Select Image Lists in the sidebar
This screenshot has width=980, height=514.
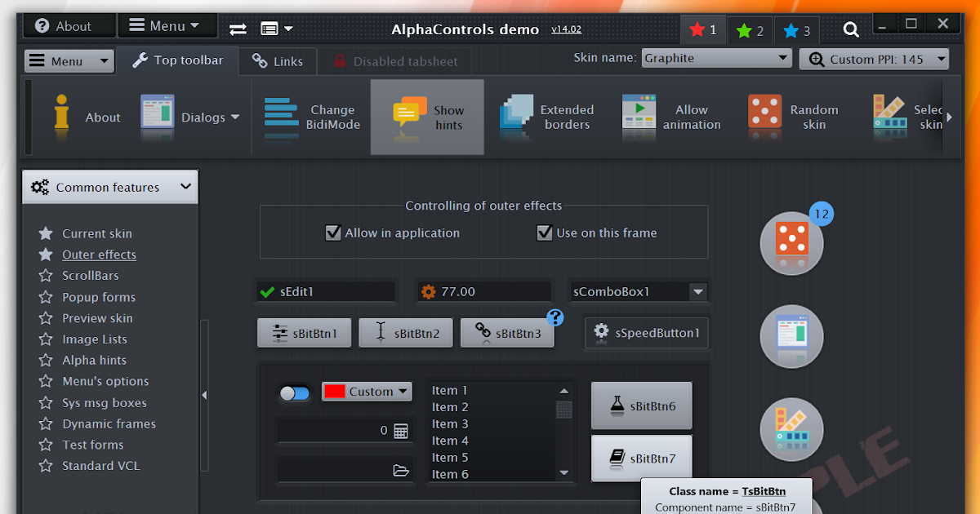(95, 339)
